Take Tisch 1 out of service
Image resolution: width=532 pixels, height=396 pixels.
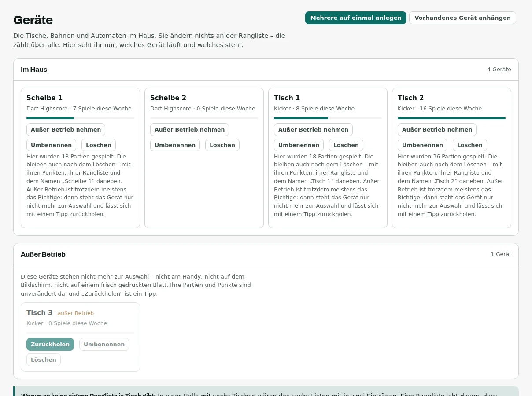pos(313,129)
